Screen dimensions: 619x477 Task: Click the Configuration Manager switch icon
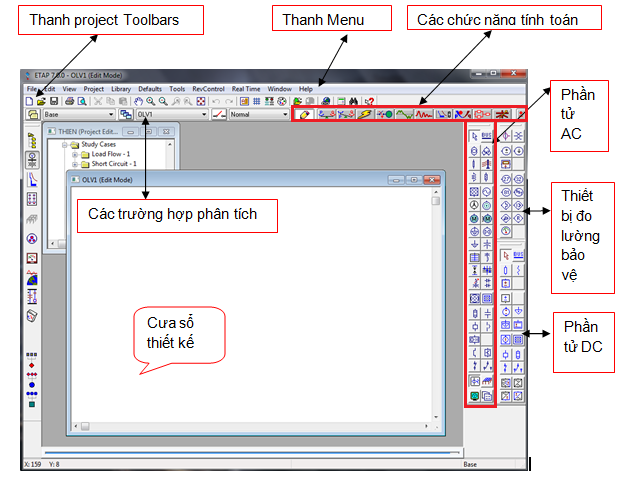pos(219,115)
